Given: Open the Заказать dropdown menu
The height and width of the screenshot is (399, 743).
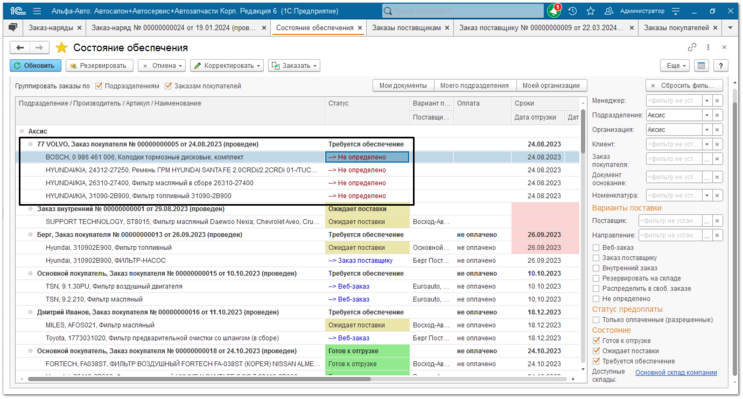Looking at the screenshot, I should [x=294, y=65].
